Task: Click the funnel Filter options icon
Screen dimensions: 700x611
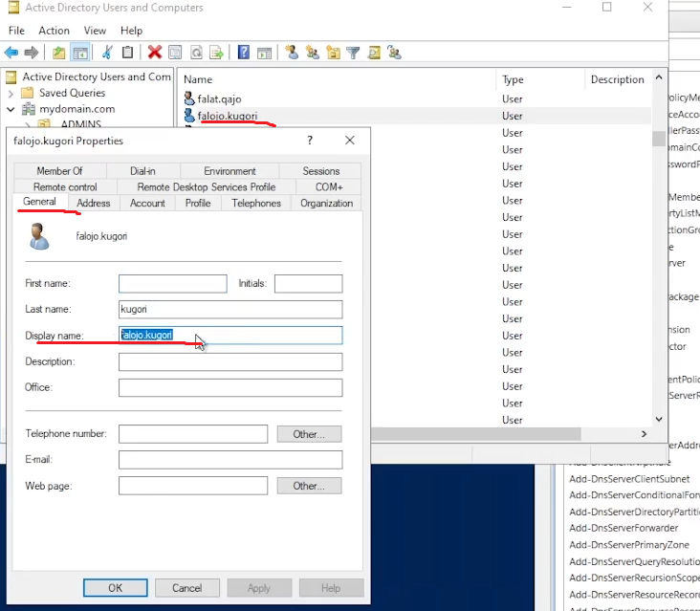Action: coord(353,54)
